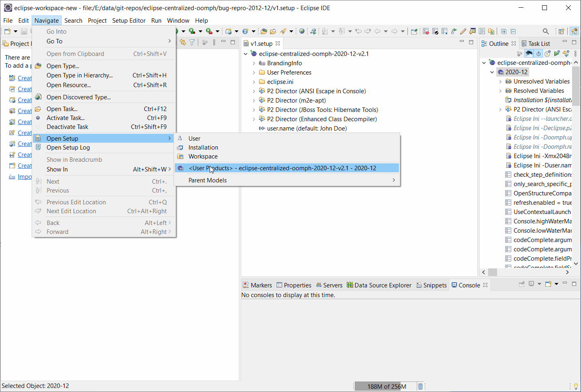
Task: Choose Open Type... from Navigate menu
Action: click(x=104, y=66)
